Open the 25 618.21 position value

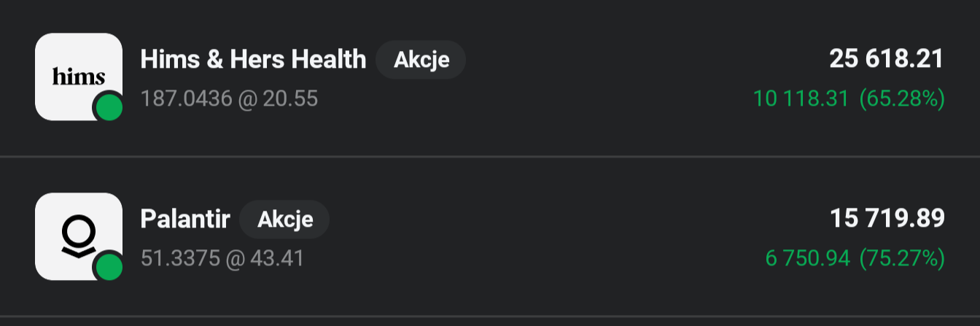tap(887, 59)
